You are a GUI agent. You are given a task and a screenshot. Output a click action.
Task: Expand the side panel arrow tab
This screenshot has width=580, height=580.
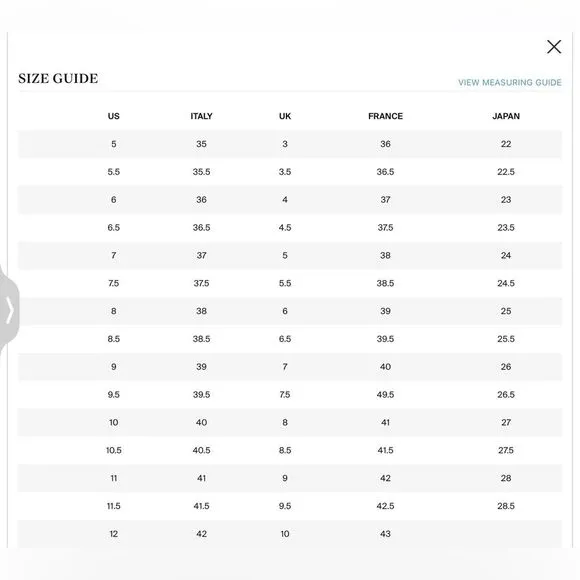tap(10, 310)
